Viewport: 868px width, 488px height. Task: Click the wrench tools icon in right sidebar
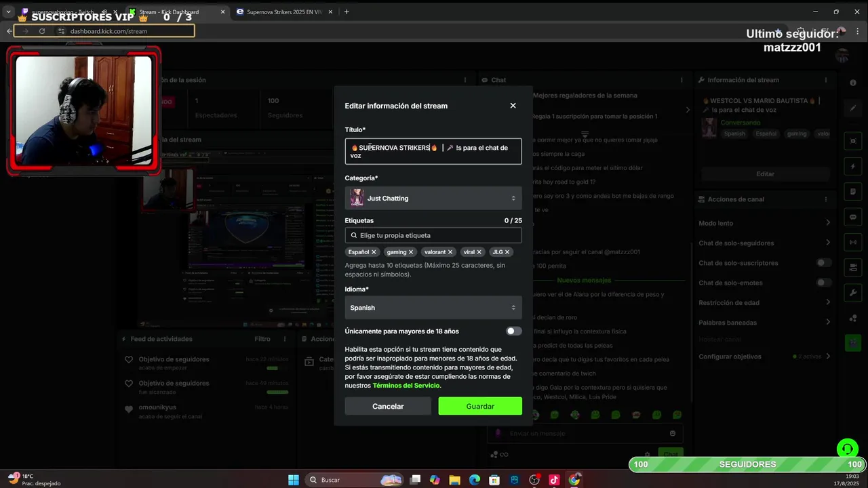pos(853,293)
